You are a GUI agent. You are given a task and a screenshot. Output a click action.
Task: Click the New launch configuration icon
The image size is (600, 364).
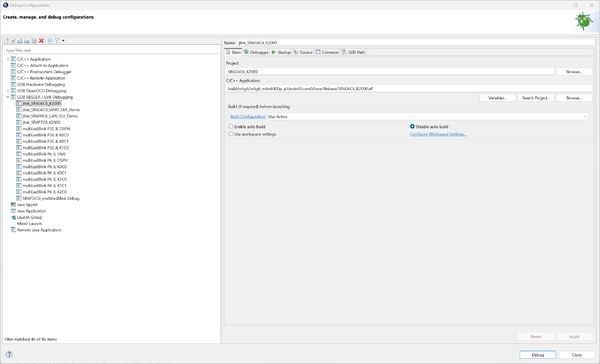pyautogui.click(x=7, y=41)
